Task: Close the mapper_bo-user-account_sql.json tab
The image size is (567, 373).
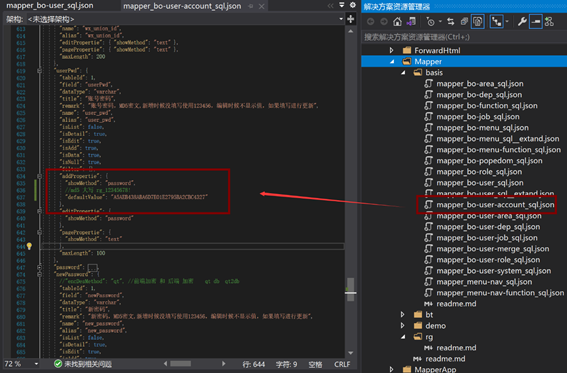Action: (261, 6)
